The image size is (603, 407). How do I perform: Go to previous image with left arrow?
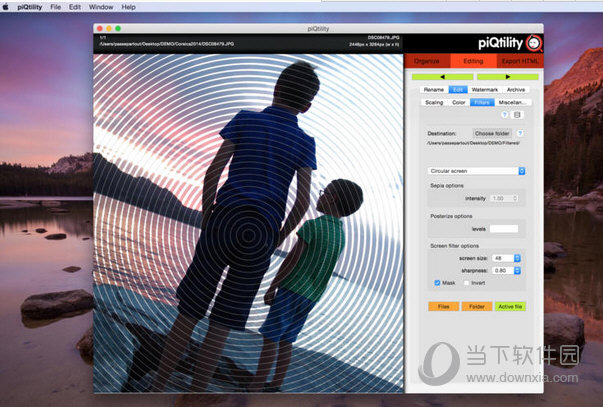pyautogui.click(x=442, y=77)
